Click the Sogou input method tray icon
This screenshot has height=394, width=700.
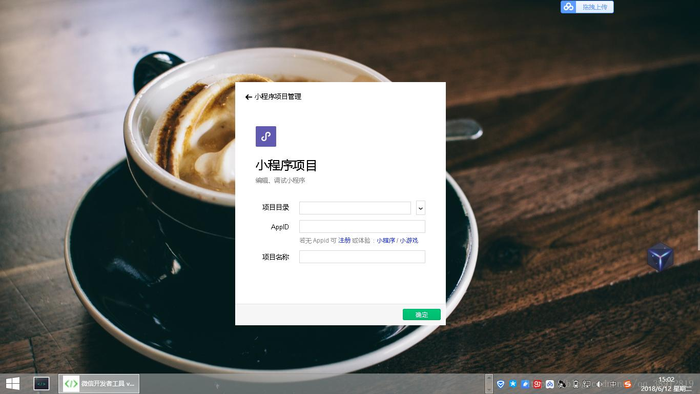coord(627,384)
